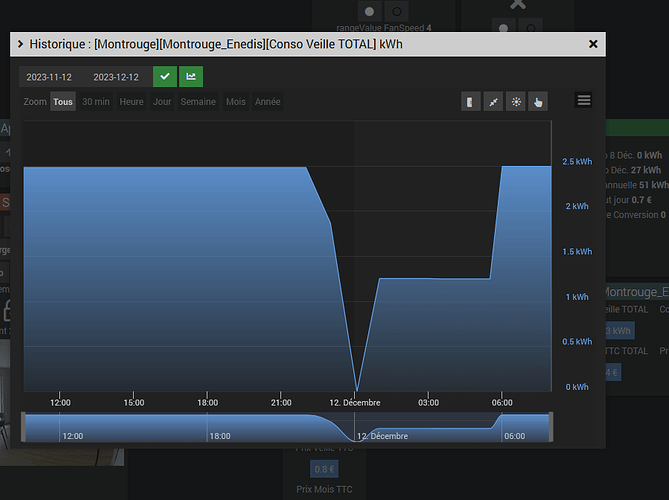This screenshot has width=669, height=500.
Task: Click the compress arrows icon button
Action: (x=493, y=102)
